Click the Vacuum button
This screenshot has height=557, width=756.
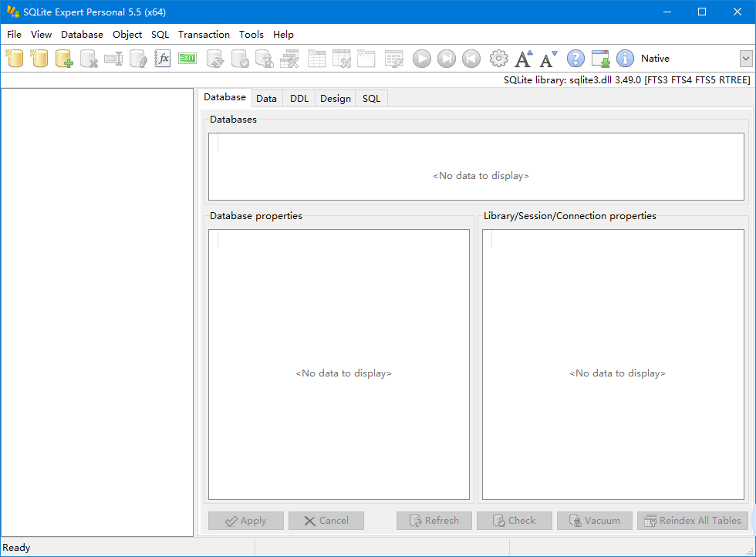point(594,521)
